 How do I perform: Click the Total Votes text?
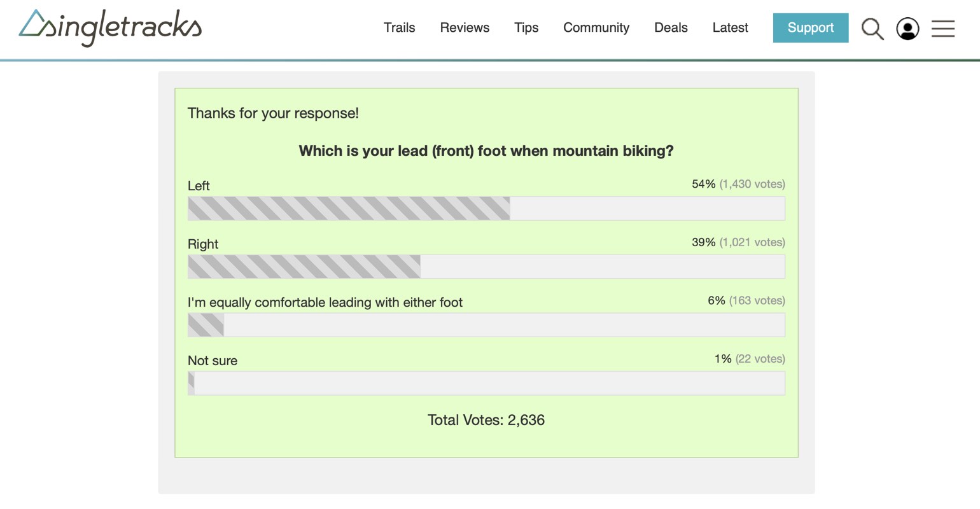point(486,420)
